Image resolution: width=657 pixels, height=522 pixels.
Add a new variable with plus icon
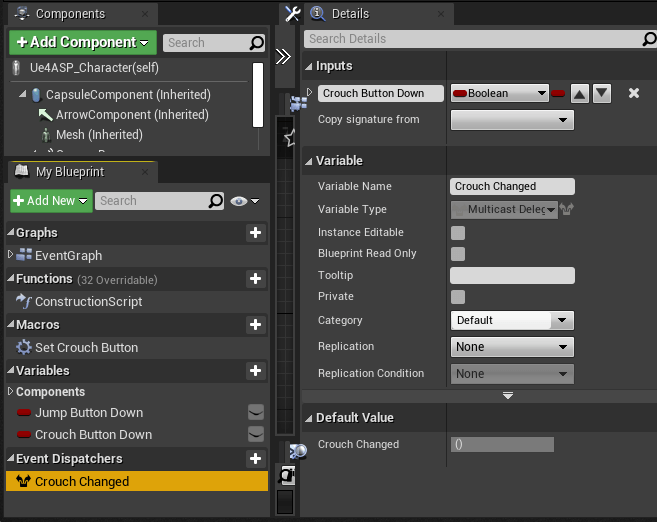256,371
